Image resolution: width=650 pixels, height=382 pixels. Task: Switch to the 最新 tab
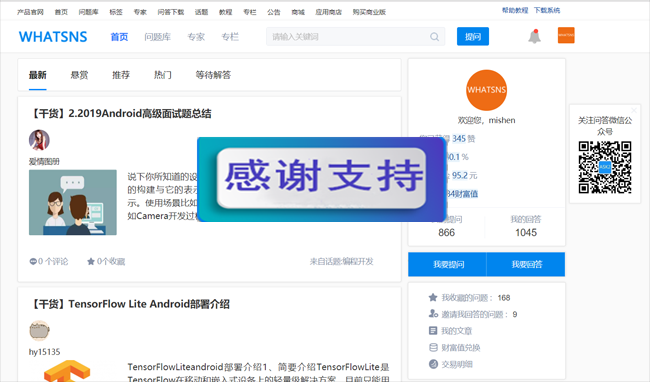(x=37, y=75)
